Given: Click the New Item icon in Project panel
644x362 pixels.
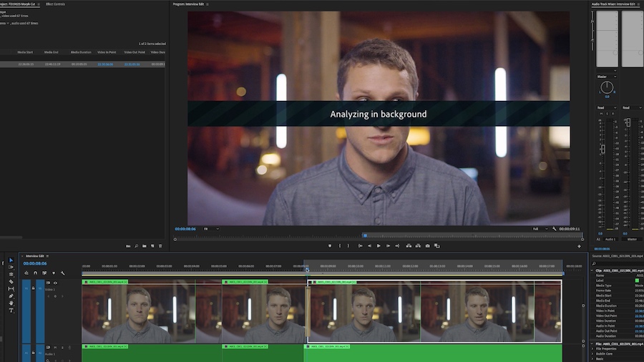Looking at the screenshot, I should [x=152, y=246].
